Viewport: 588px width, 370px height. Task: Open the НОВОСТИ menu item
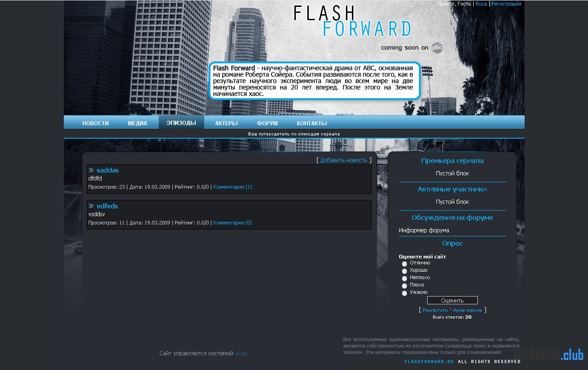click(96, 123)
